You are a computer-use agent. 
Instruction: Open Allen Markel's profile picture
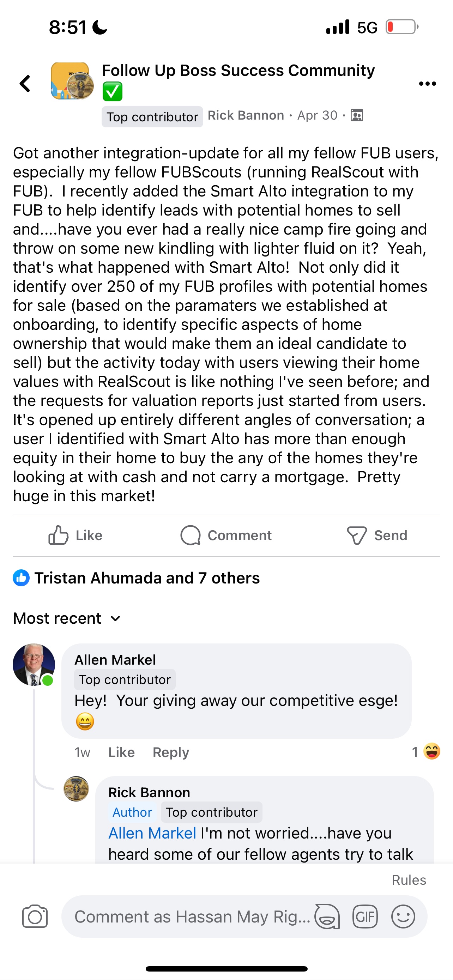coord(34,665)
